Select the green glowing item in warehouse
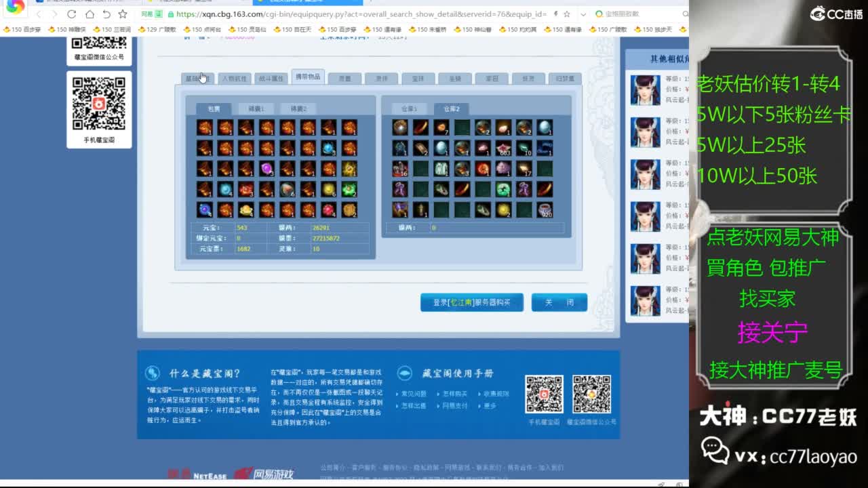 coord(503,189)
